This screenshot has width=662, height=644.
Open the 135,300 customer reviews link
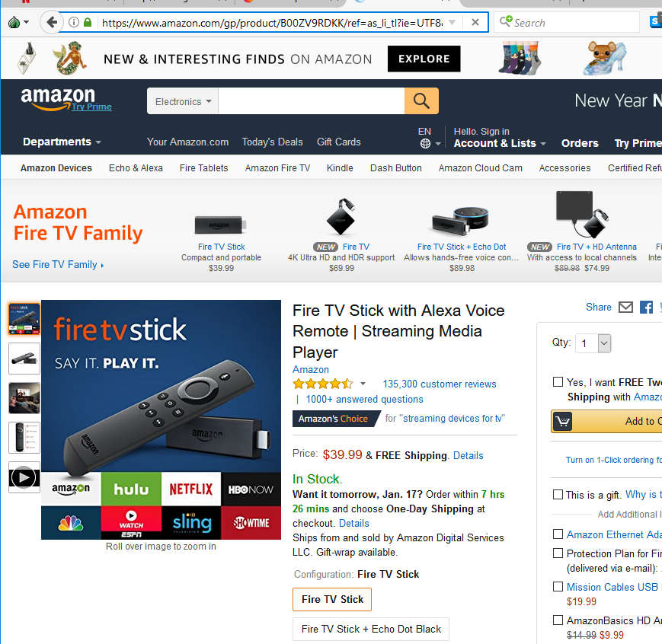click(x=440, y=384)
